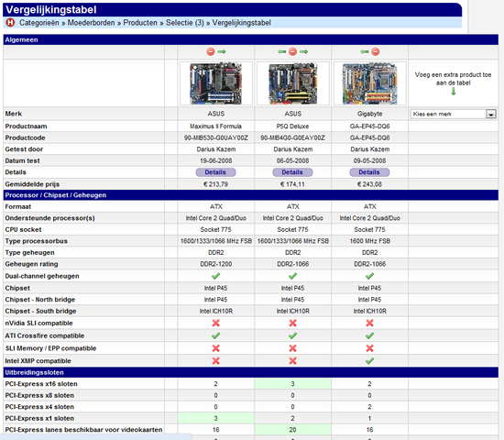Click the 'Gigabyte' brand cell
This screenshot has width=504, height=440.
(x=369, y=114)
